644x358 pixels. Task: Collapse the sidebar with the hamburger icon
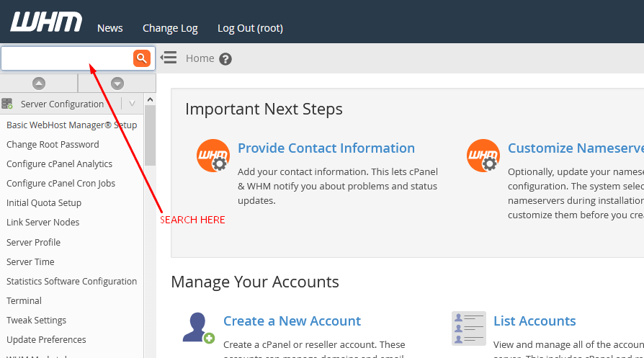[x=169, y=58]
